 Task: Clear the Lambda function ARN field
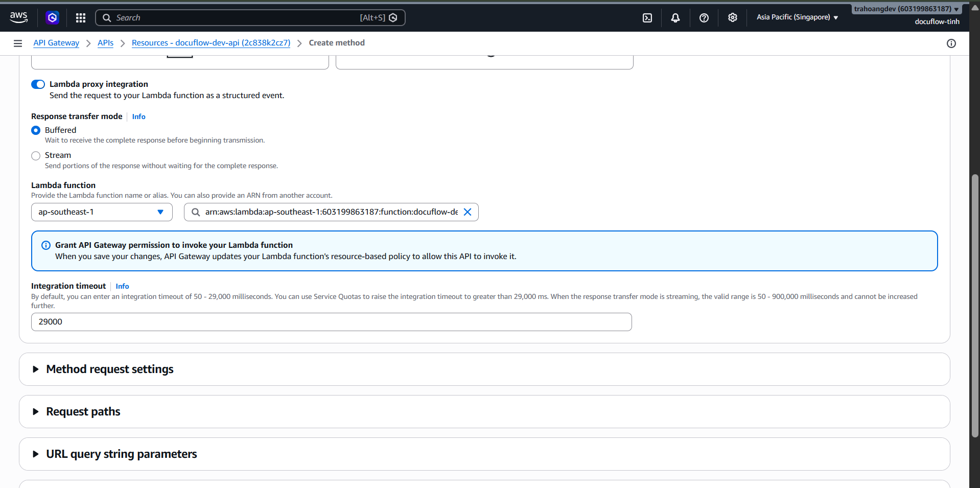[x=468, y=212]
